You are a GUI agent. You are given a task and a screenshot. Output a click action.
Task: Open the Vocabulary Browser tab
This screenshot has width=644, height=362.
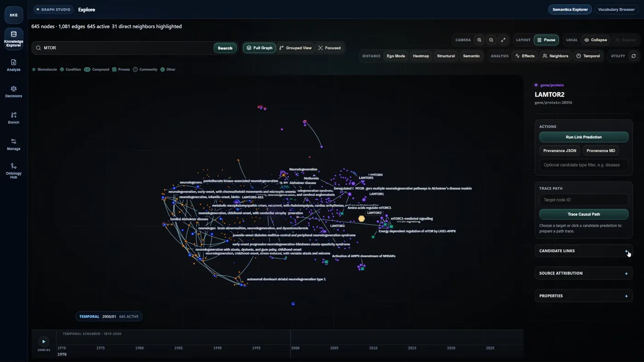[x=616, y=9]
